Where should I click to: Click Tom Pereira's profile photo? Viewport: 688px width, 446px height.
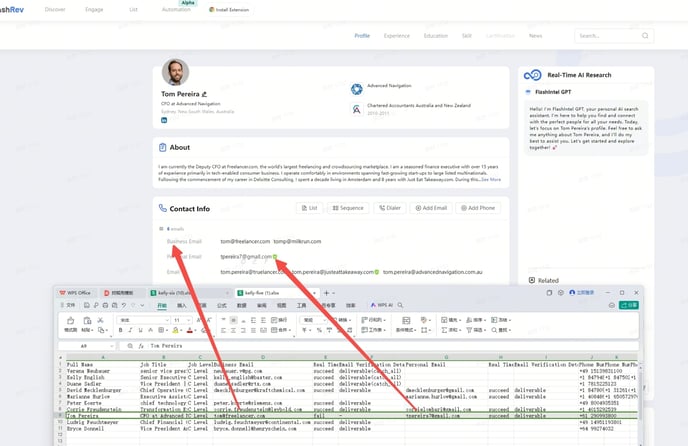click(176, 72)
